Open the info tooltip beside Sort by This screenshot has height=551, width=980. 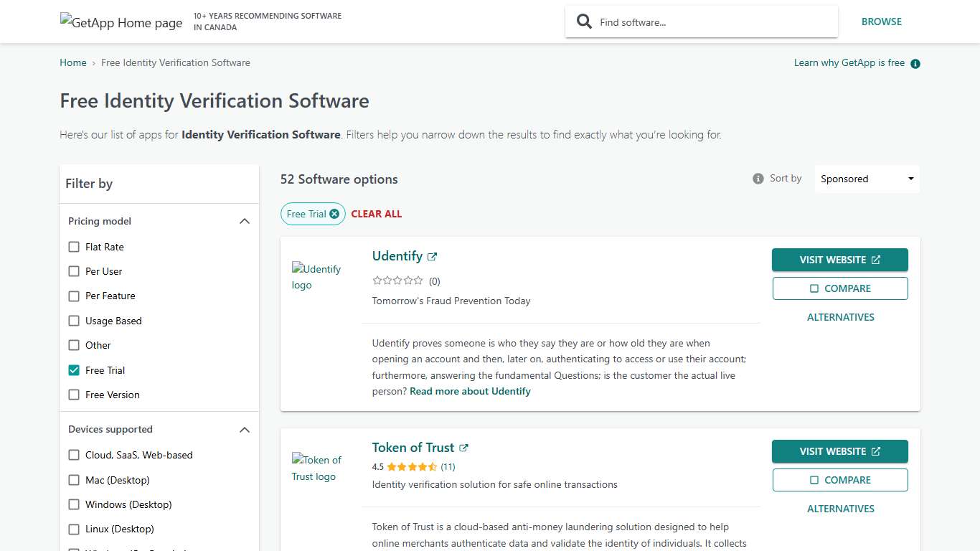point(758,178)
